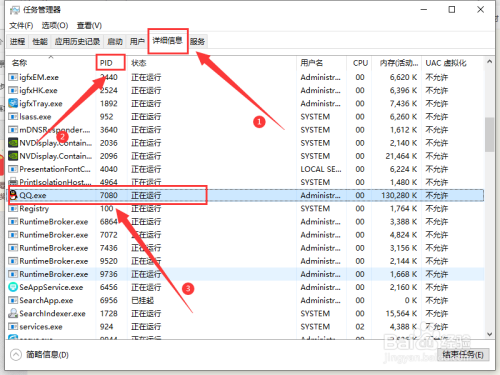
Task: Click the lsass.exe process icon
Action: coord(13,117)
